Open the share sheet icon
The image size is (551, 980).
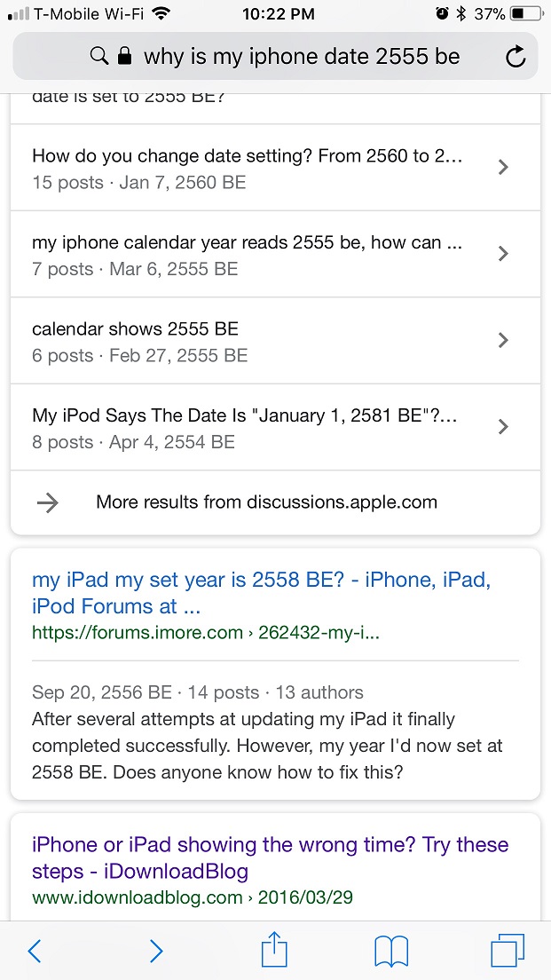pos(274,949)
